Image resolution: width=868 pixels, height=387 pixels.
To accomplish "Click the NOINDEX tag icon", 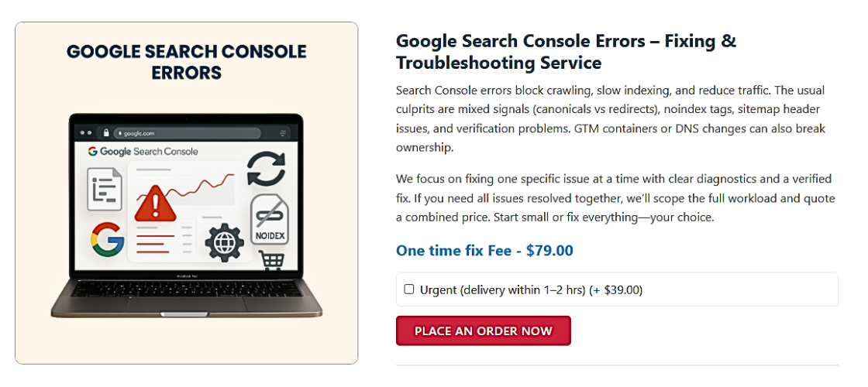I will [x=270, y=220].
